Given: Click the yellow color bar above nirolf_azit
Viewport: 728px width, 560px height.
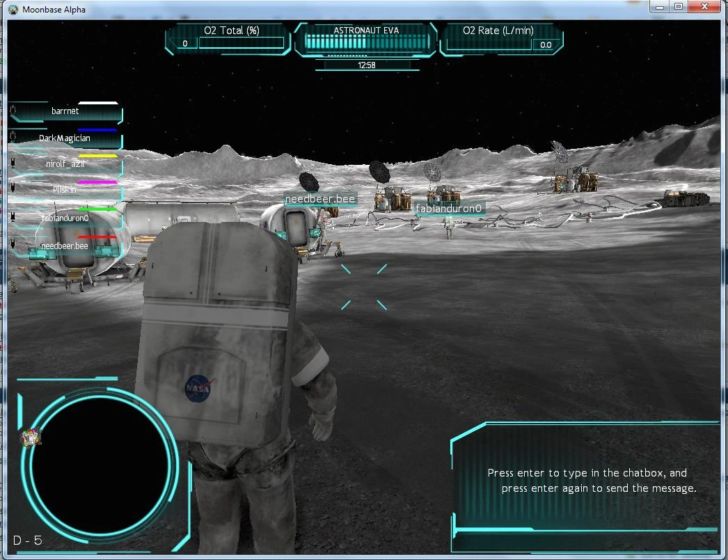Looking at the screenshot, I should (98, 156).
